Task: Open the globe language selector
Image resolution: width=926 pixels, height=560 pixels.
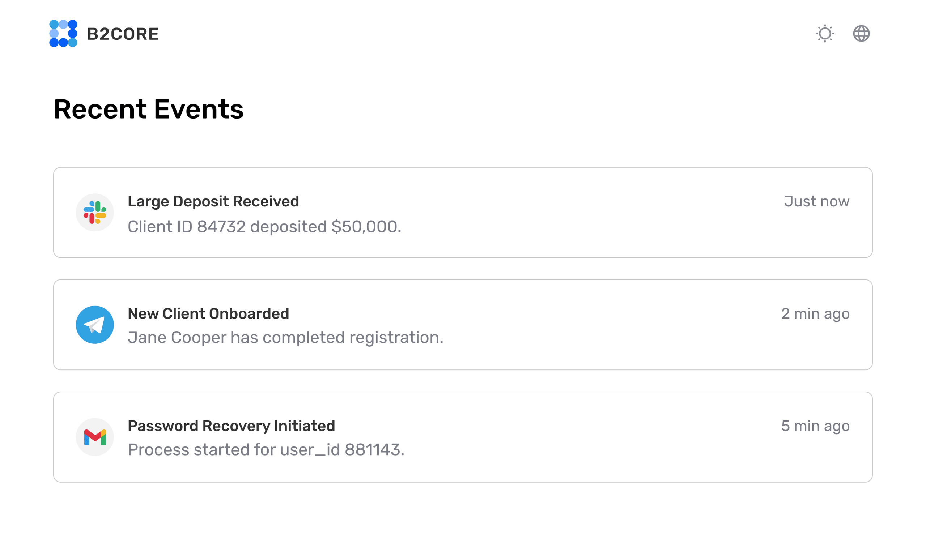Action: click(861, 33)
